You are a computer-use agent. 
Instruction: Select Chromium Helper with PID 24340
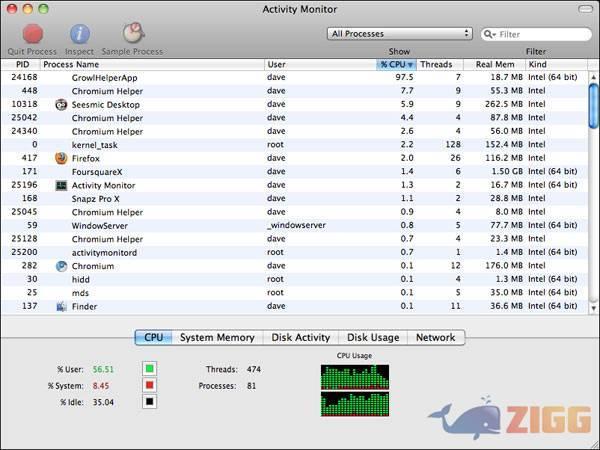pos(294,131)
